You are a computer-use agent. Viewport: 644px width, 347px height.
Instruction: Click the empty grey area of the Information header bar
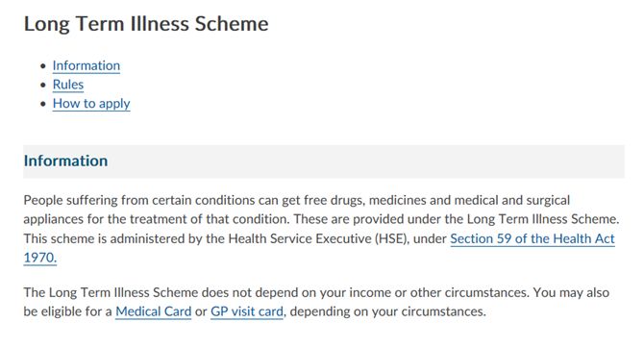[365, 161]
